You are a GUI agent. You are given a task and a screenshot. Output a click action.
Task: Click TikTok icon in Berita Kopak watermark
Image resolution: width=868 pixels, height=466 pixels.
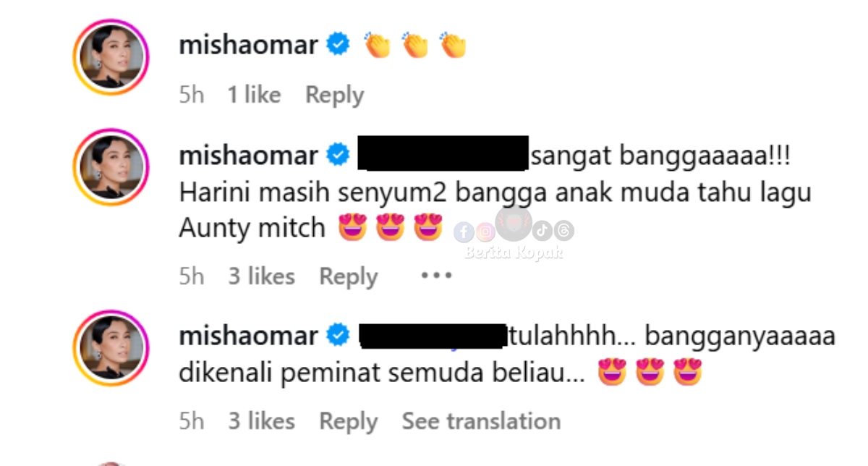pos(543,231)
